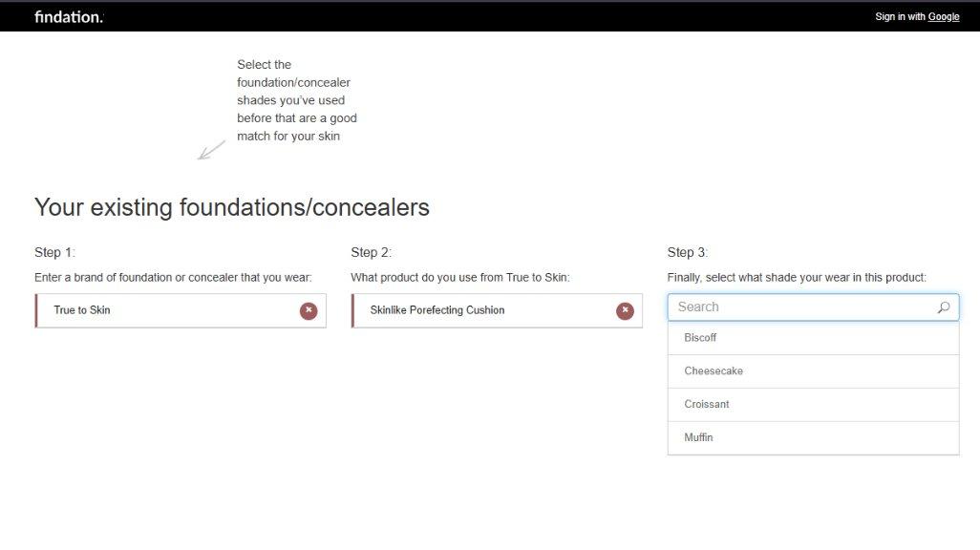This screenshot has width=980, height=550.
Task: Click the Step 2 label
Action: click(371, 252)
